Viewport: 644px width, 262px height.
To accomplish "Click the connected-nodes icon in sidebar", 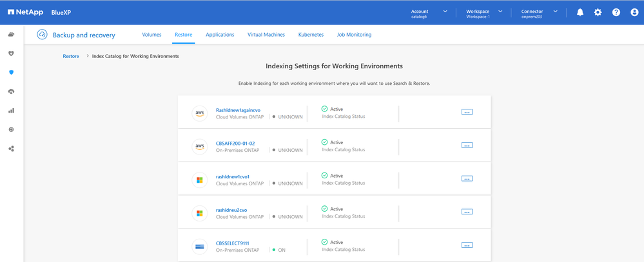I will [11, 149].
